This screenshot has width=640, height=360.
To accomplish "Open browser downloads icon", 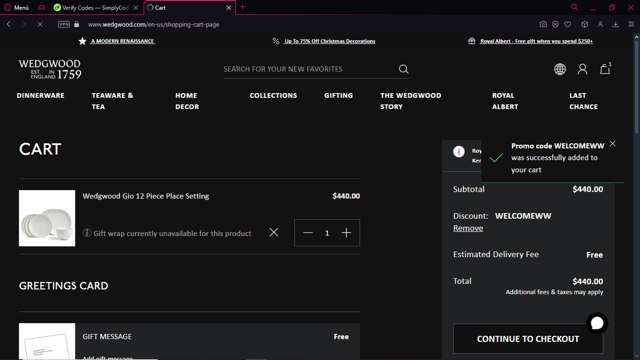I will click(616, 24).
